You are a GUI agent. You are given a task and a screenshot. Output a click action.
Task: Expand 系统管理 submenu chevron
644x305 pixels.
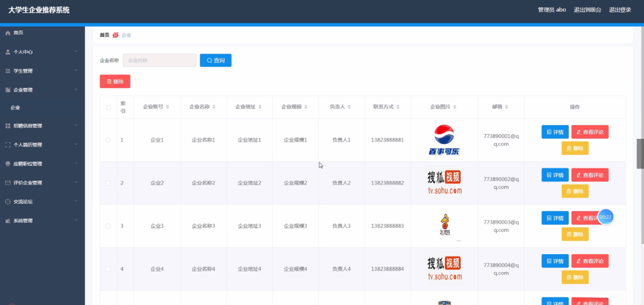click(x=76, y=220)
